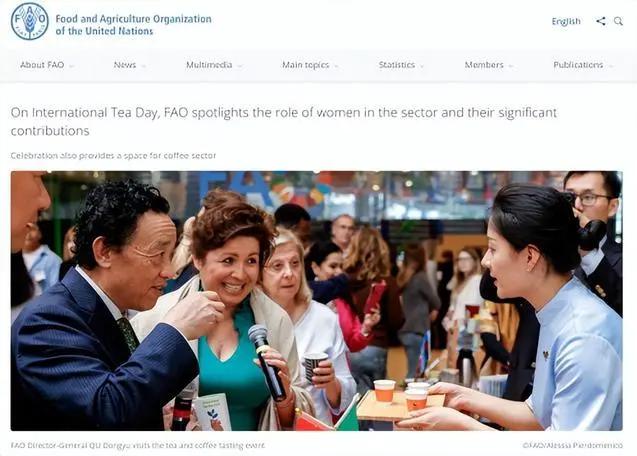Image resolution: width=637 pixels, height=456 pixels.
Task: Expand the About FAO menu chevron
Action: pos(72,66)
